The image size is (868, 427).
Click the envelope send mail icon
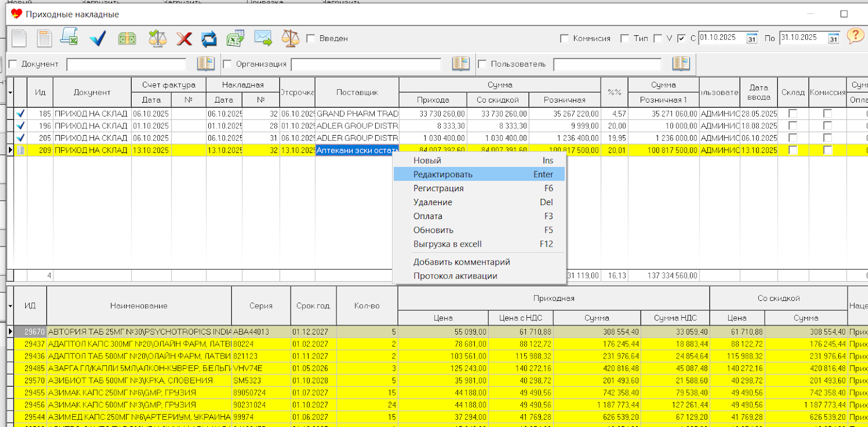tap(263, 38)
